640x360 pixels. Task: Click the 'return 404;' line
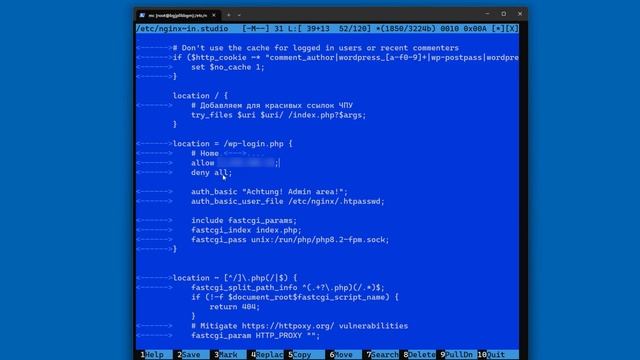tap(235, 307)
